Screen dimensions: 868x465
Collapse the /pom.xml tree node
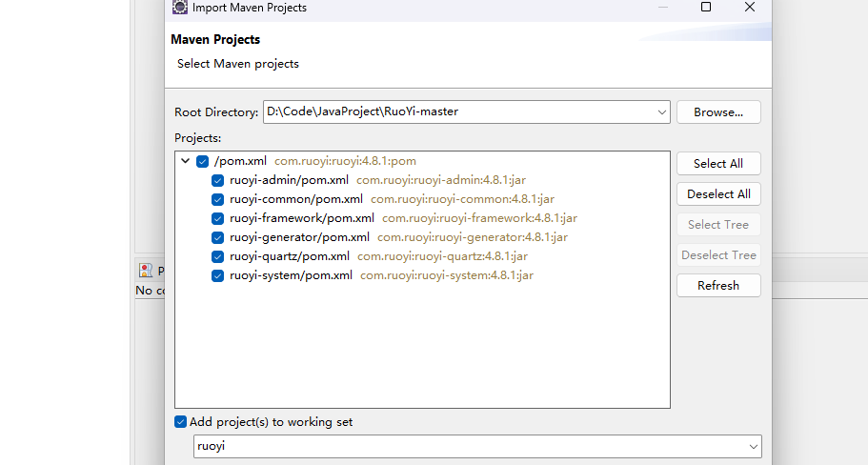click(x=186, y=161)
